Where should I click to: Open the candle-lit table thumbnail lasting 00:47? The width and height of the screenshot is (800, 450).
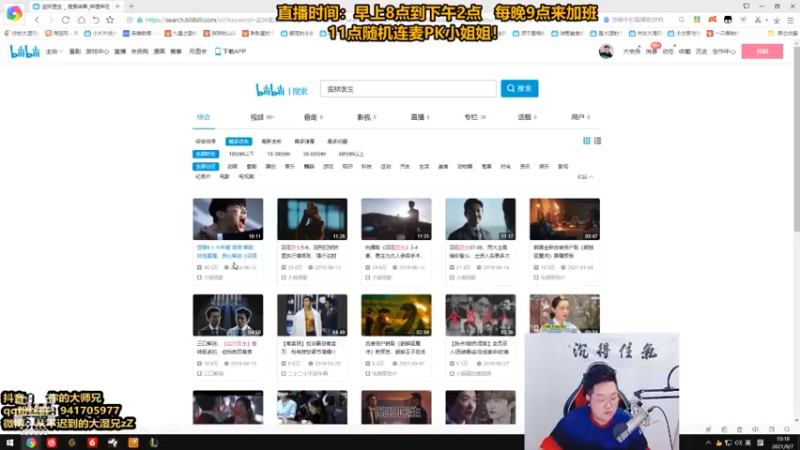564,219
